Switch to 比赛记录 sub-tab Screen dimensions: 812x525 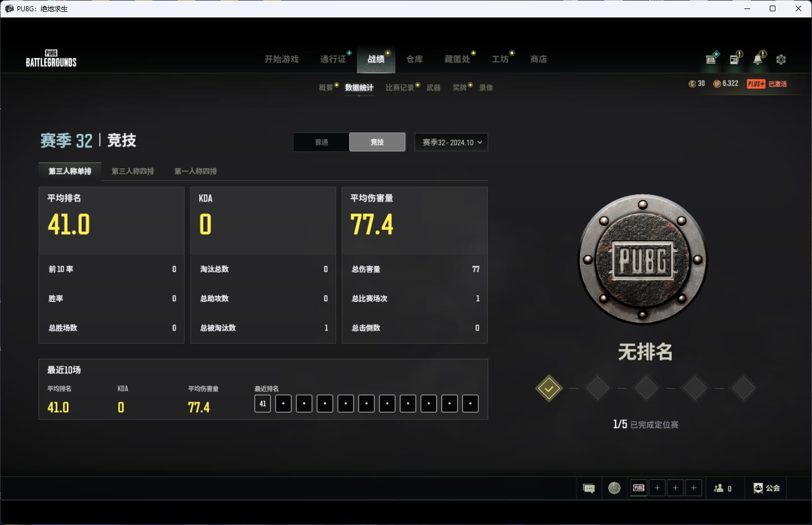pos(400,88)
